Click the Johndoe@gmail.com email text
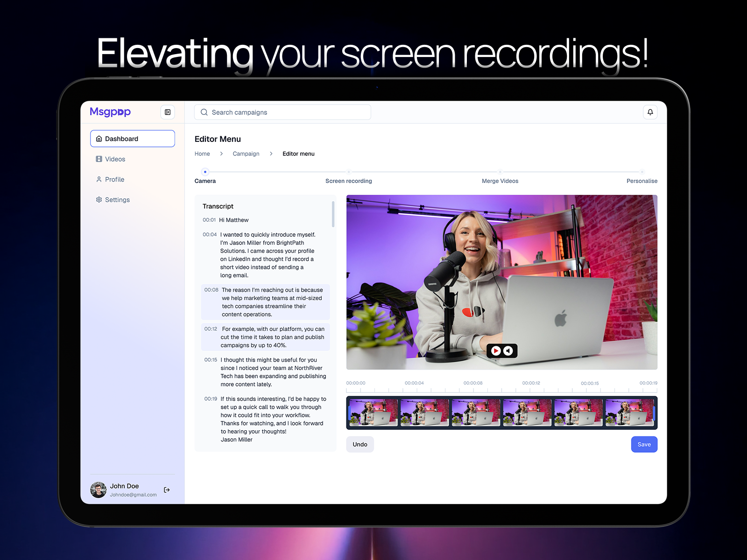The image size is (747, 560). point(134,495)
